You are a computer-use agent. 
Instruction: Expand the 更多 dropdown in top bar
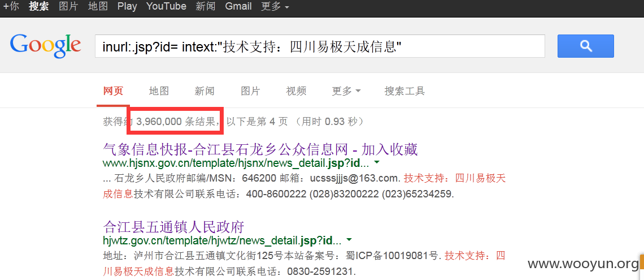(x=275, y=6)
